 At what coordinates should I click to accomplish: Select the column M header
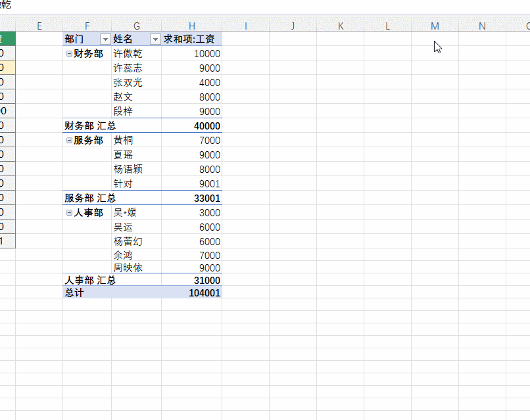(435, 26)
